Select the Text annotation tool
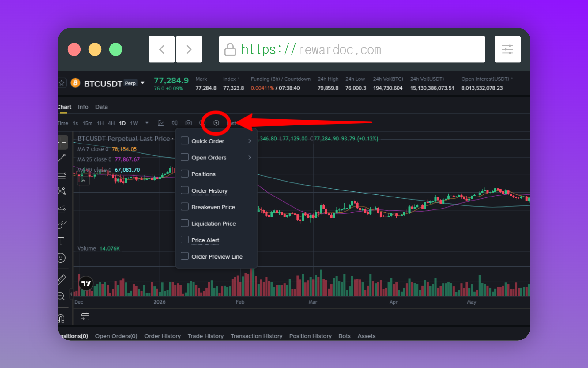 pyautogui.click(x=62, y=241)
